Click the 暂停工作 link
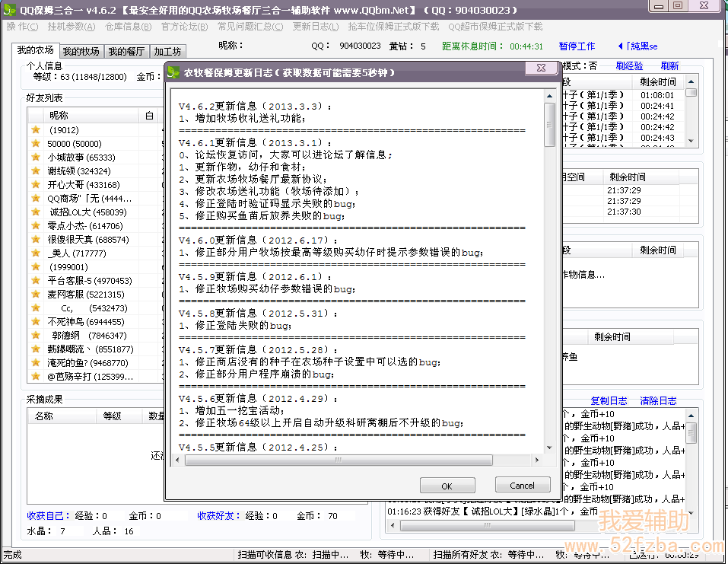Image resolution: width=728 pixels, height=564 pixels. (x=577, y=46)
